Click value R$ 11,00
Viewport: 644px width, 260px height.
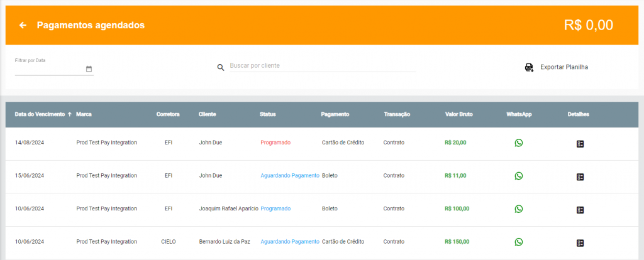coord(455,175)
